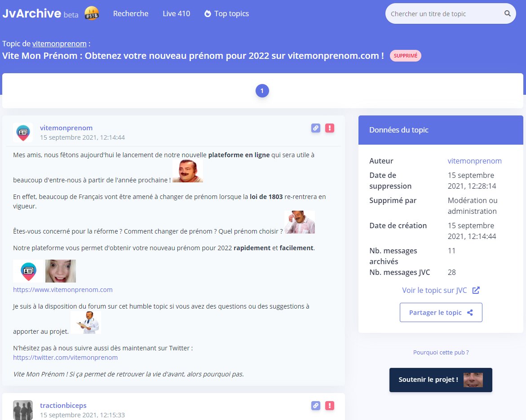Open the Live 410 page

(x=176, y=13)
